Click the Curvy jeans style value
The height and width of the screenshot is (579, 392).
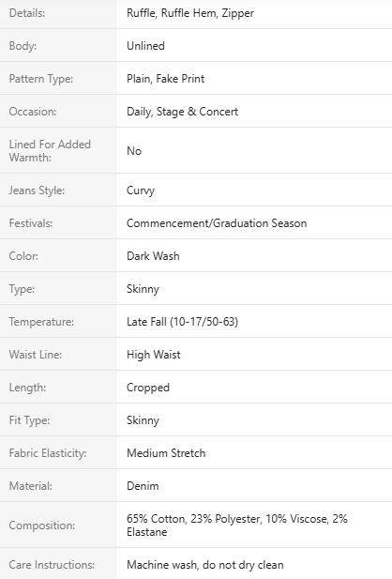(141, 190)
